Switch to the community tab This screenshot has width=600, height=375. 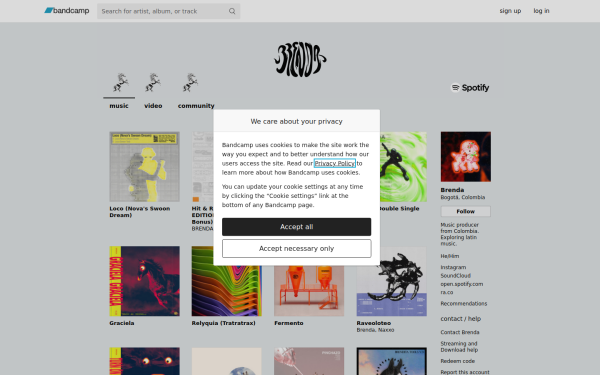click(196, 106)
